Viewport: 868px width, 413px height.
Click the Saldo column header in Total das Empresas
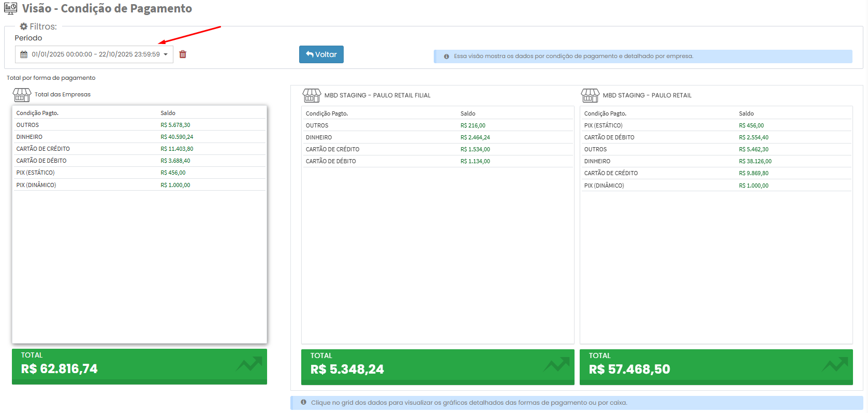pyautogui.click(x=168, y=113)
